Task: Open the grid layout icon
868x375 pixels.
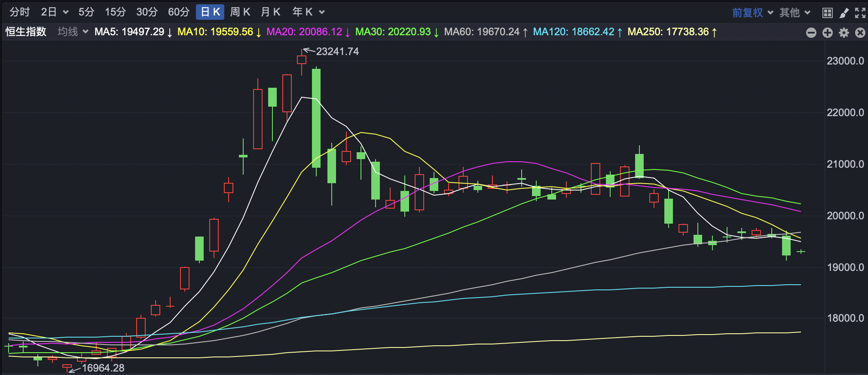Action: coord(828,13)
